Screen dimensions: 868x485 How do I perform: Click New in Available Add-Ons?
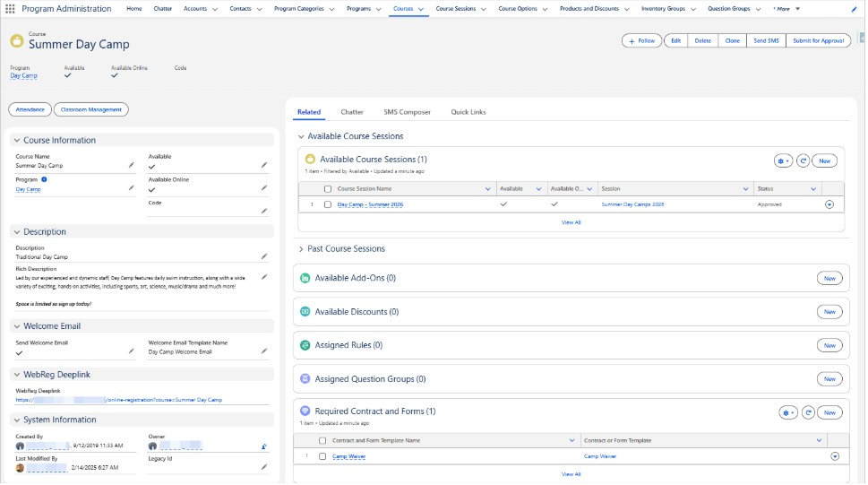pos(829,278)
